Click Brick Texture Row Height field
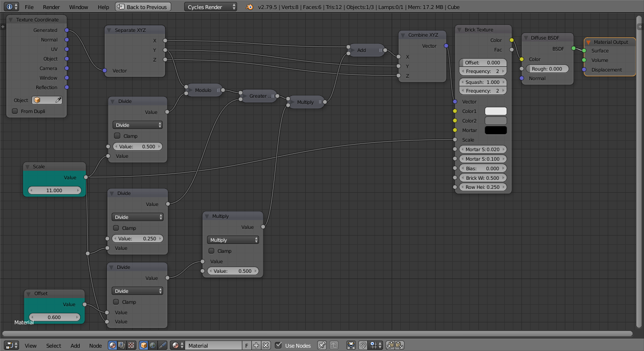This screenshot has height=351, width=644. [x=483, y=187]
